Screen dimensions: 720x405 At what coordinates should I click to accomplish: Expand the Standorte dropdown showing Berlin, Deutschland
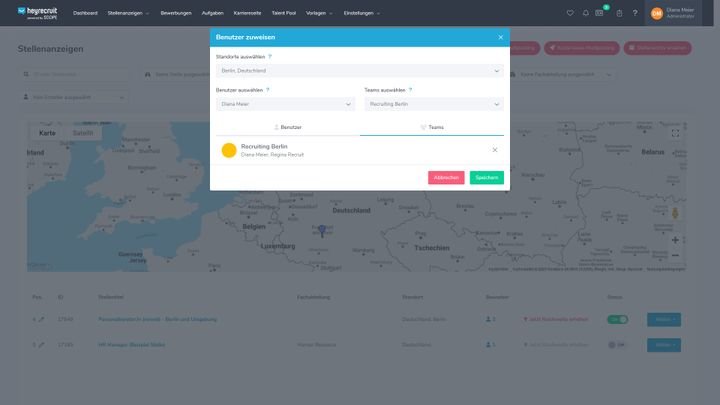pyautogui.click(x=359, y=71)
